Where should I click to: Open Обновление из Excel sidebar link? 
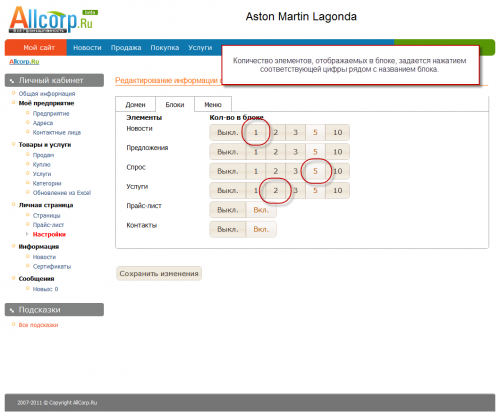click(x=62, y=193)
